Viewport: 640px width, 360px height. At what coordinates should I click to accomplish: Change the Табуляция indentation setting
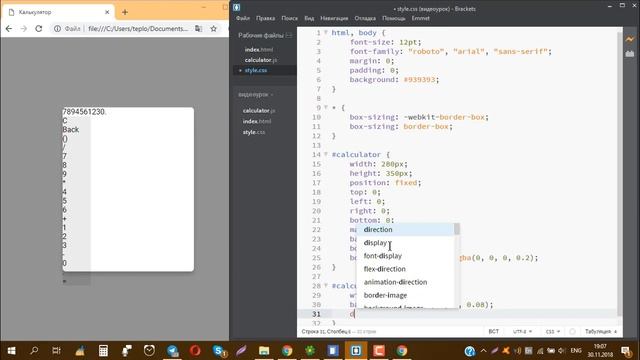click(598, 331)
